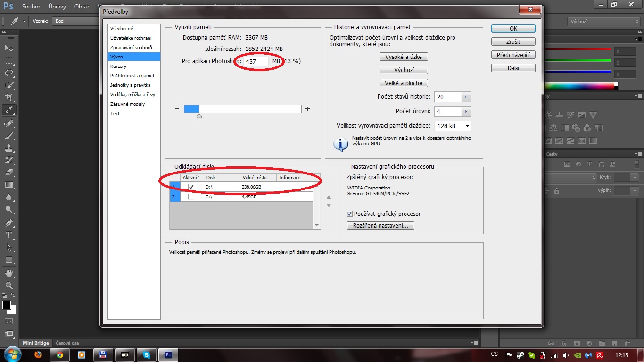Select the Lasso tool
This screenshot has width=644, height=362.
point(9,73)
